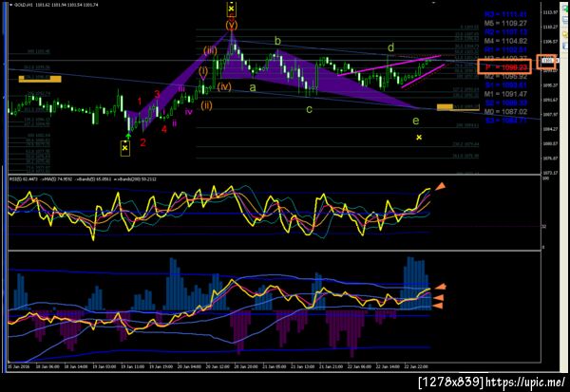This screenshot has height=392, width=570.
Task: Click the RSI scale value 32
Action: pyautogui.click(x=544, y=226)
